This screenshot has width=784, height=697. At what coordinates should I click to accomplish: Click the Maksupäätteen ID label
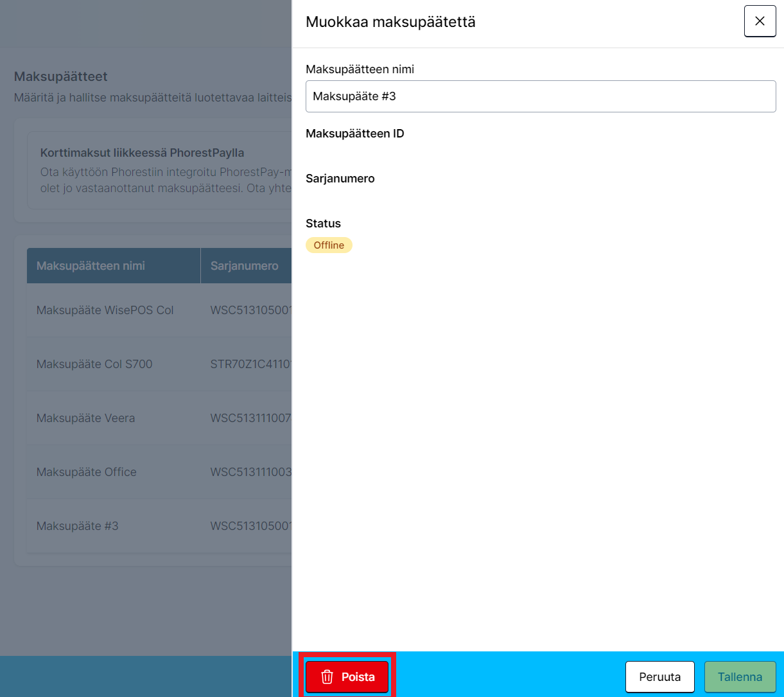(355, 134)
